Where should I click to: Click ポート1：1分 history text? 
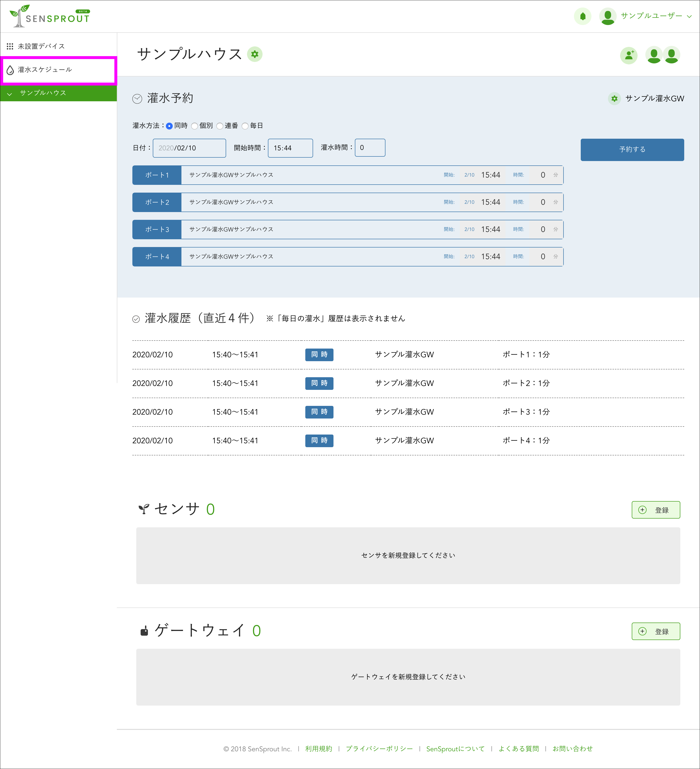[526, 355]
